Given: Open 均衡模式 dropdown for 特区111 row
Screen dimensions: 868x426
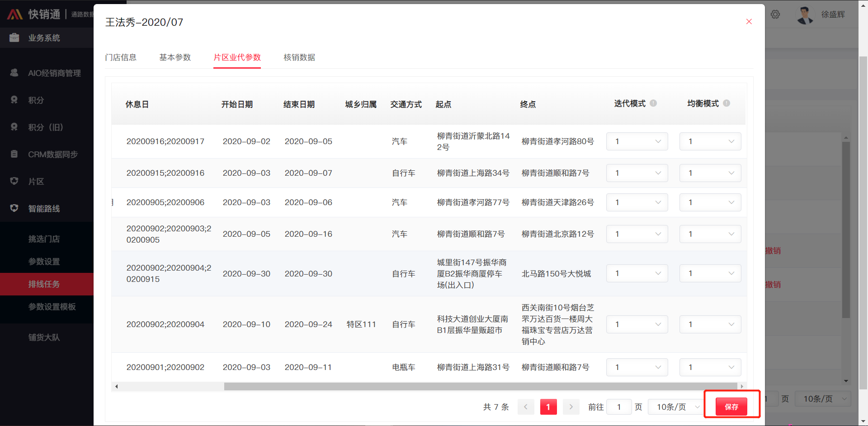Looking at the screenshot, I should pyautogui.click(x=710, y=324).
